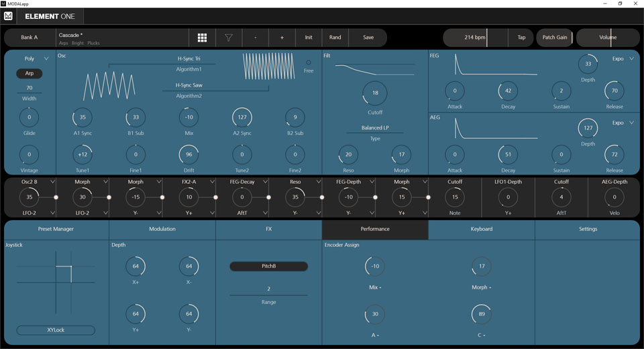Click the filter funnel icon
Image resolution: width=644 pixels, height=349 pixels.
229,38
